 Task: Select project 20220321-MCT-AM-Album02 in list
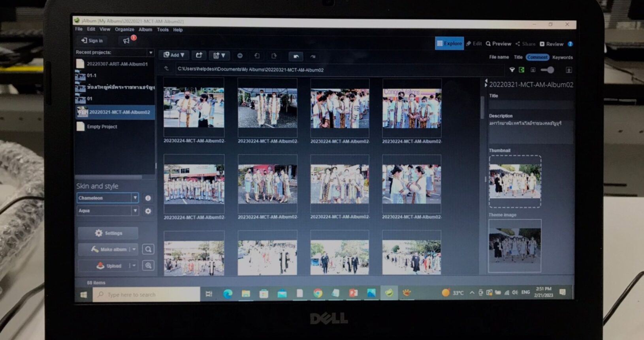[115, 112]
